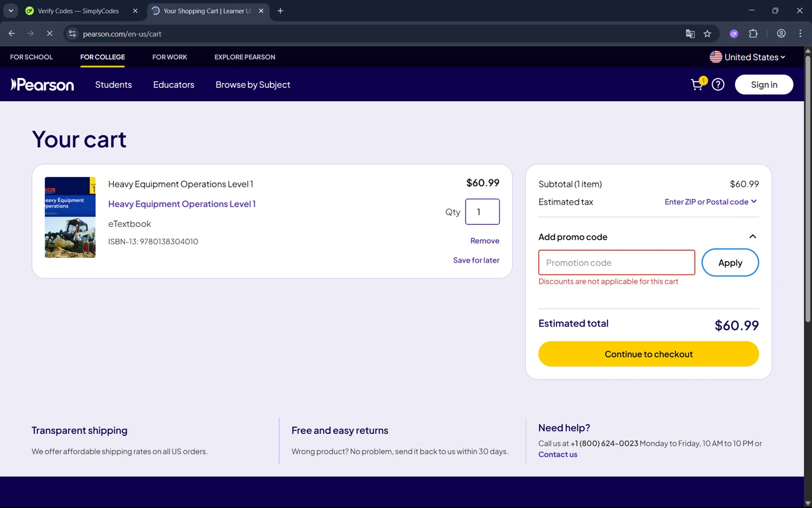Click the book cover thumbnail

(x=70, y=217)
